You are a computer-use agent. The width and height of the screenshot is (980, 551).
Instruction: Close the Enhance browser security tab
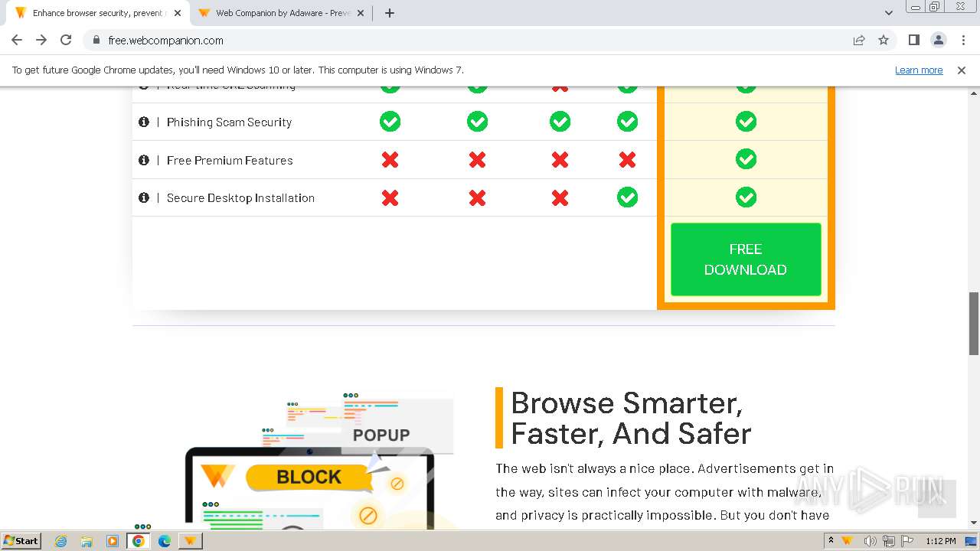point(178,13)
